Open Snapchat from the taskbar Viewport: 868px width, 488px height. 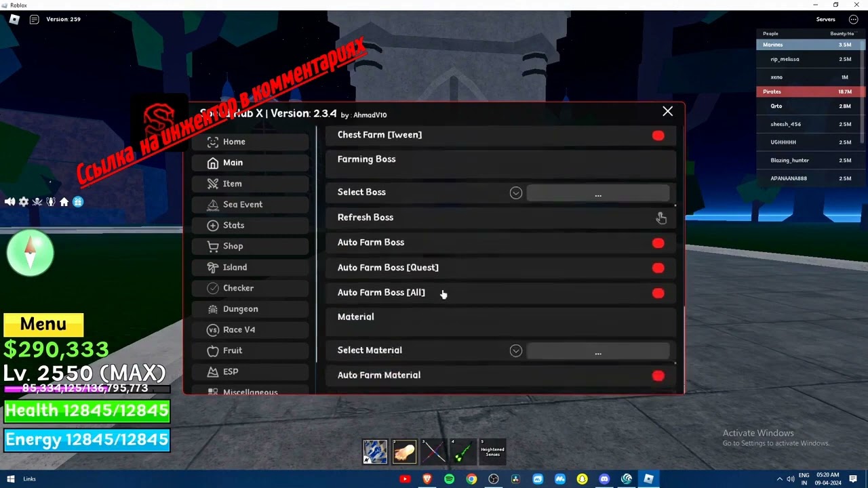(x=582, y=479)
